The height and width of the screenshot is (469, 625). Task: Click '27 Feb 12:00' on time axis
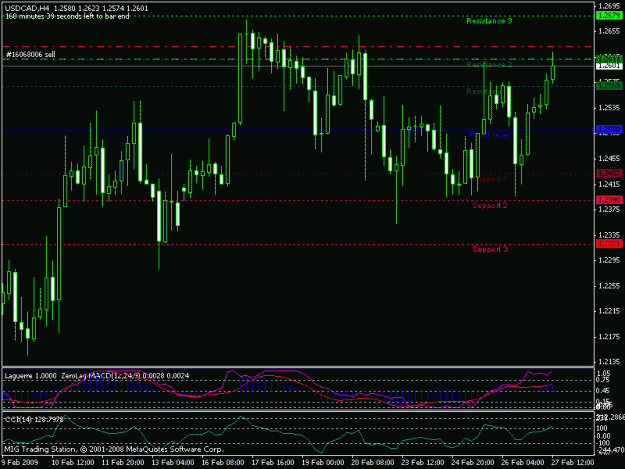[572, 463]
